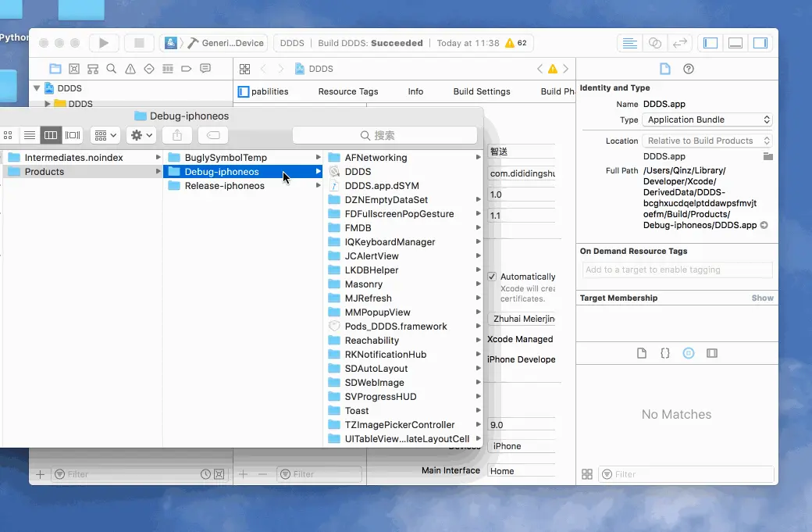Open the Info tab

pos(415,91)
